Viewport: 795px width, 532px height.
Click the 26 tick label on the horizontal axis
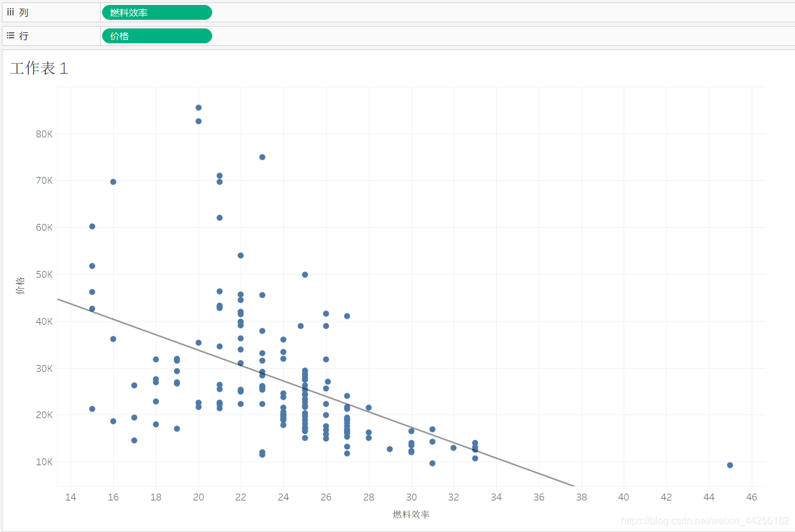coord(326,497)
